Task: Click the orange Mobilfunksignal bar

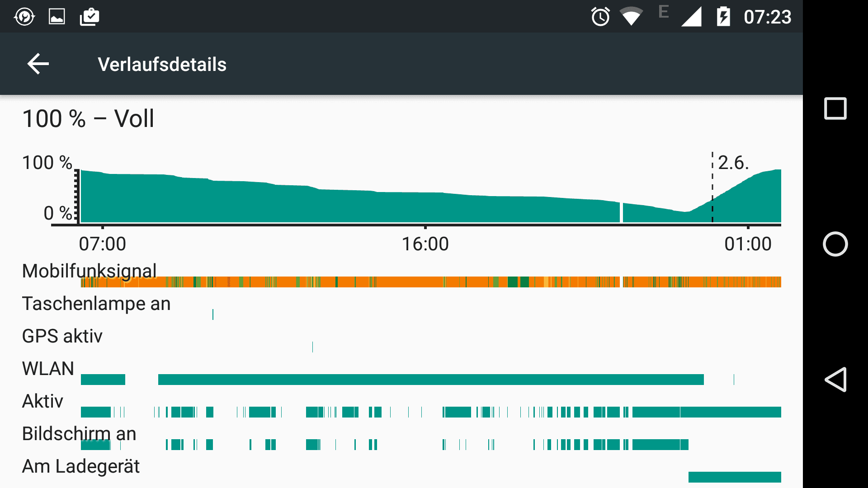Action: point(431,282)
